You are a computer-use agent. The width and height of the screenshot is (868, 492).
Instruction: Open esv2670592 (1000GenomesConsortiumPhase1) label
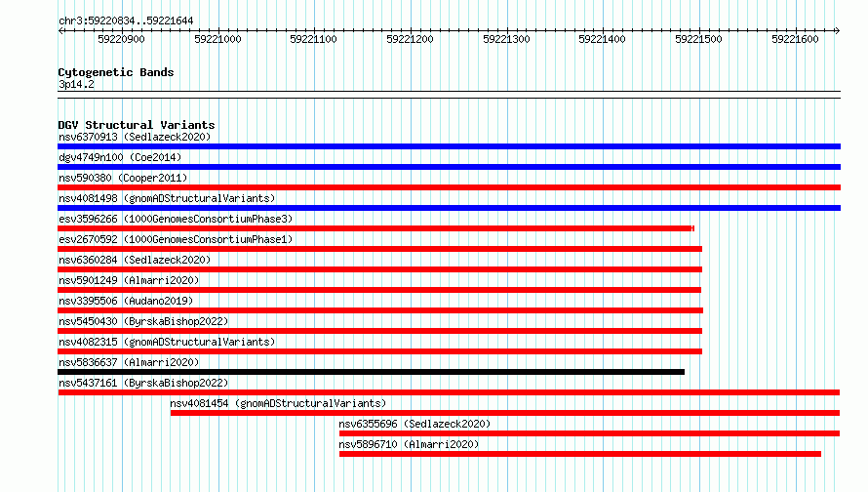pos(176,239)
